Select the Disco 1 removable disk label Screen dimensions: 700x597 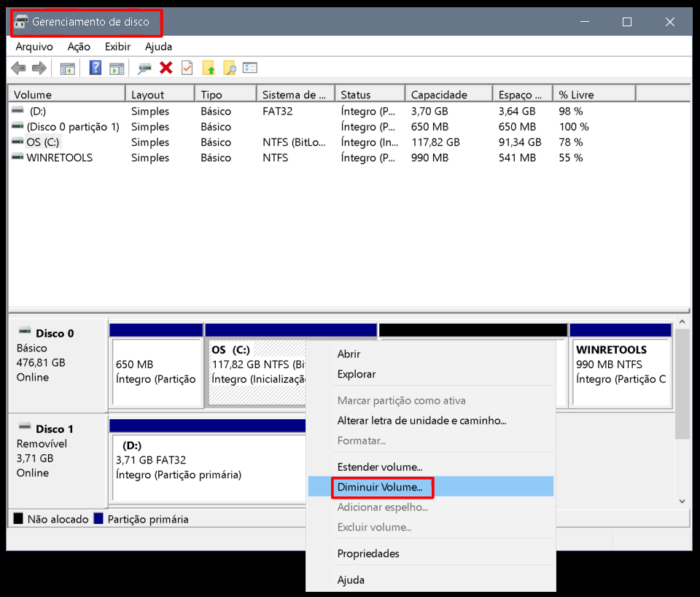pos(58,461)
